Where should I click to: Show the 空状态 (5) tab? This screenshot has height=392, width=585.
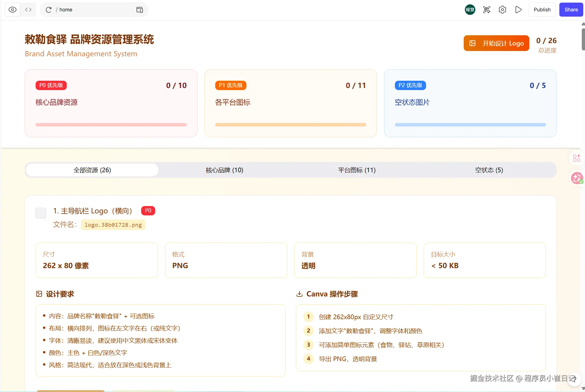(x=489, y=170)
